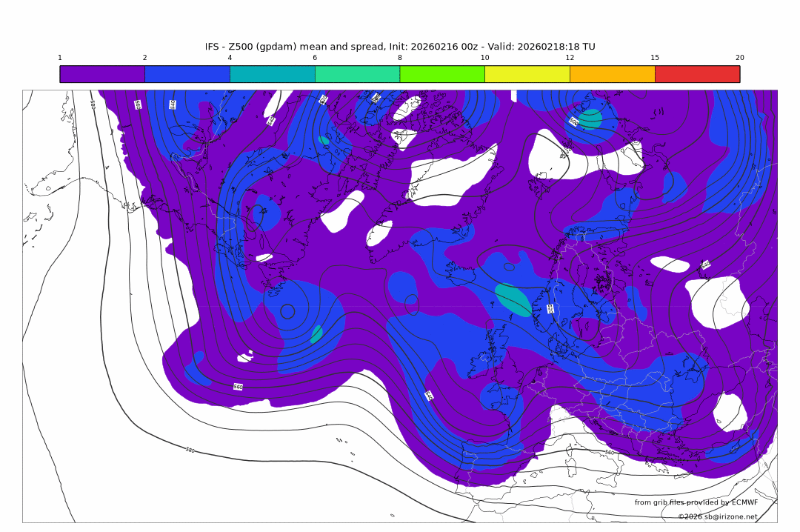This screenshot has height=532, width=800.
Task: Click the sea-green 6–8 colorbar segment
Action: pos(357,74)
